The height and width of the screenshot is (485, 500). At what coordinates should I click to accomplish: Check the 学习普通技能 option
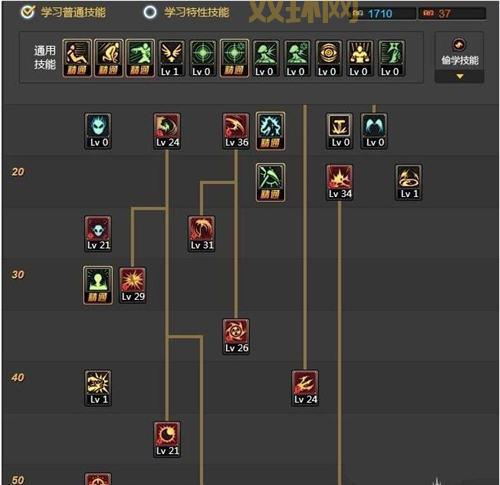pos(63,12)
